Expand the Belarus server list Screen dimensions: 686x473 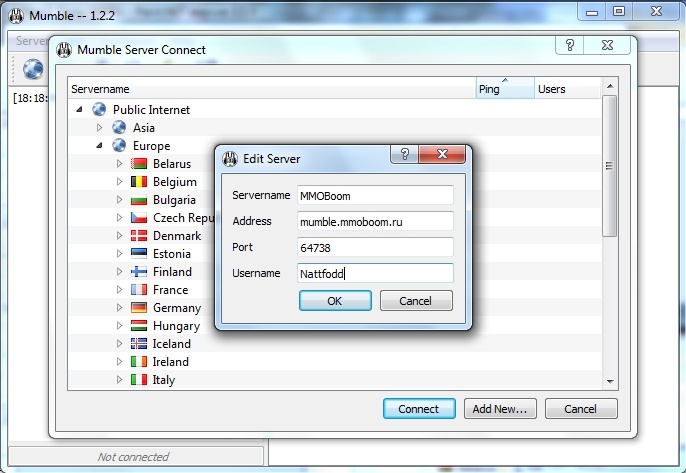tap(119, 164)
